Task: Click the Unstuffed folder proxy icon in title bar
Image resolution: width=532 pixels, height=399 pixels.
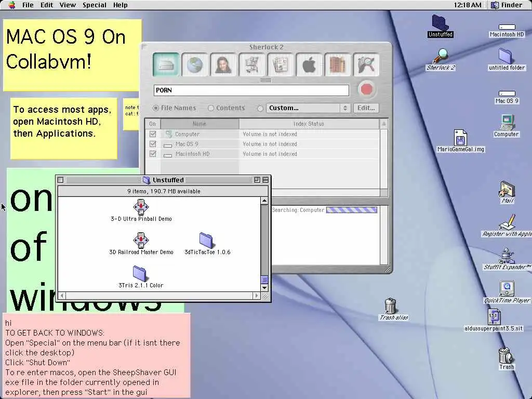Action: (x=146, y=180)
